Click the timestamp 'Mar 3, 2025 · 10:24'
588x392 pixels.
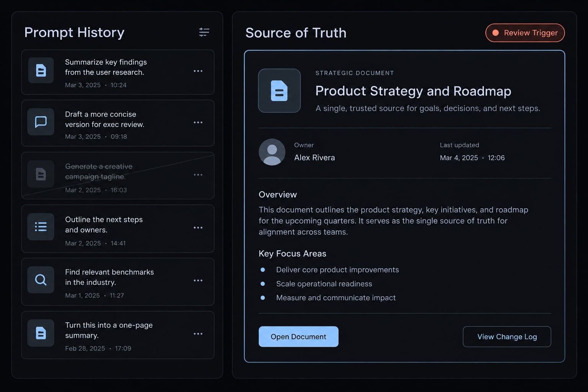coord(96,85)
